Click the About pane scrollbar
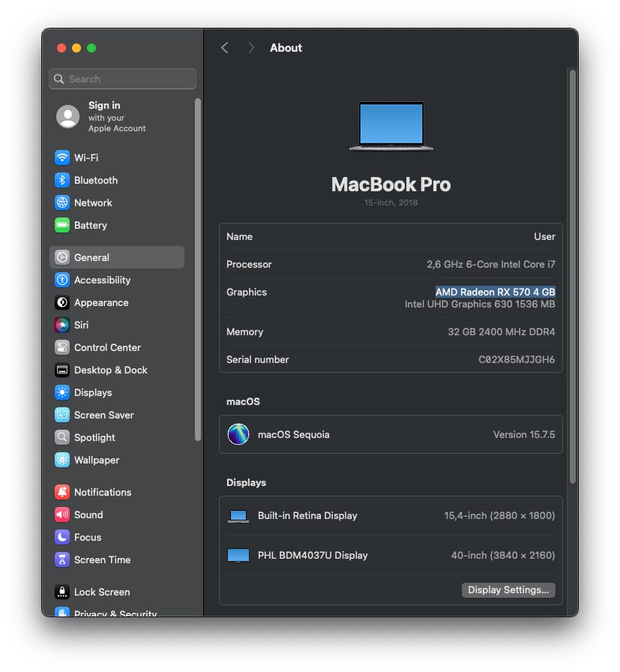Viewport: 620px width, 672px height. 573,277
